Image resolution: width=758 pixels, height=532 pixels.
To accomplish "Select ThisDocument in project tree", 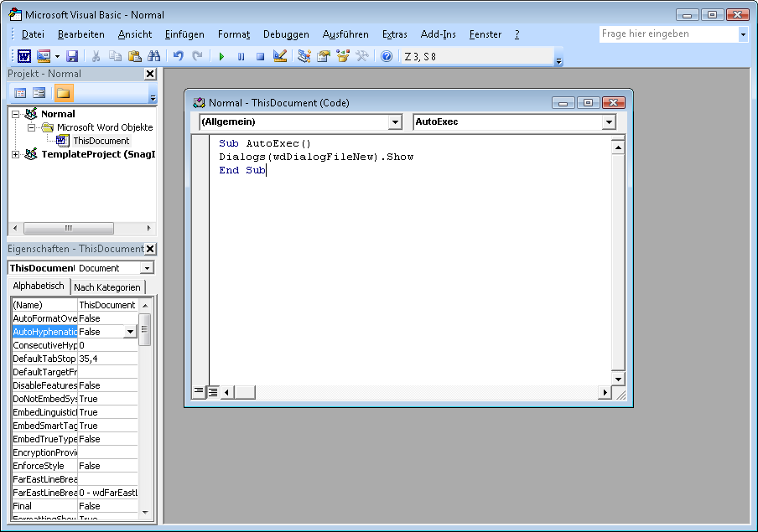I will point(101,141).
